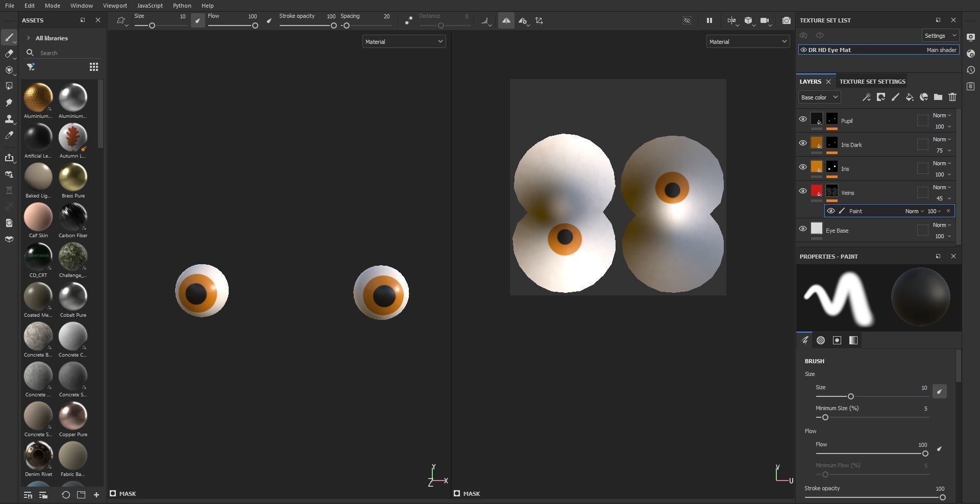Refresh the assets library
This screenshot has height=504, width=980.
click(66, 495)
